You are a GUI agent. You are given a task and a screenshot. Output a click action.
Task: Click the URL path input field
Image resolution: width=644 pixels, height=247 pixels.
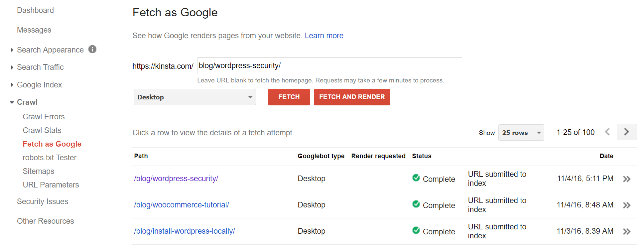(x=329, y=66)
